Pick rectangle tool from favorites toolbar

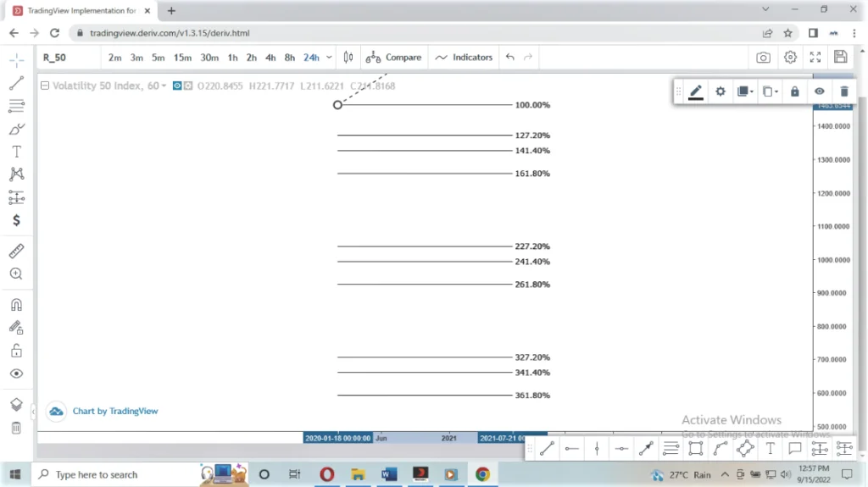pyautogui.click(x=696, y=449)
